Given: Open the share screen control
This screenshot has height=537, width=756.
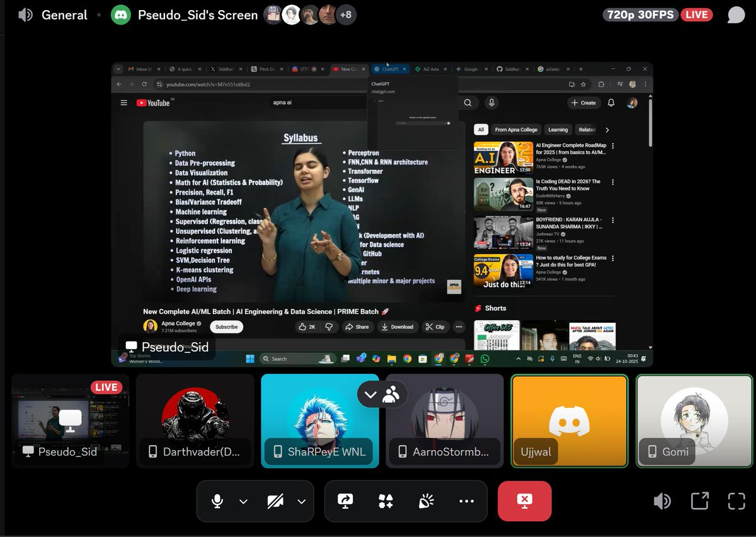Looking at the screenshot, I should point(345,501).
